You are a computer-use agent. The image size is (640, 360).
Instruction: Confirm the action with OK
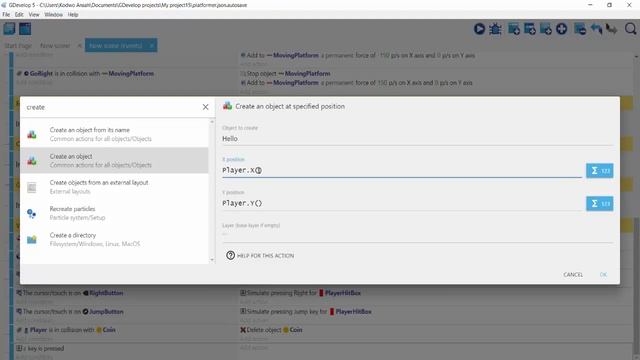point(603,275)
